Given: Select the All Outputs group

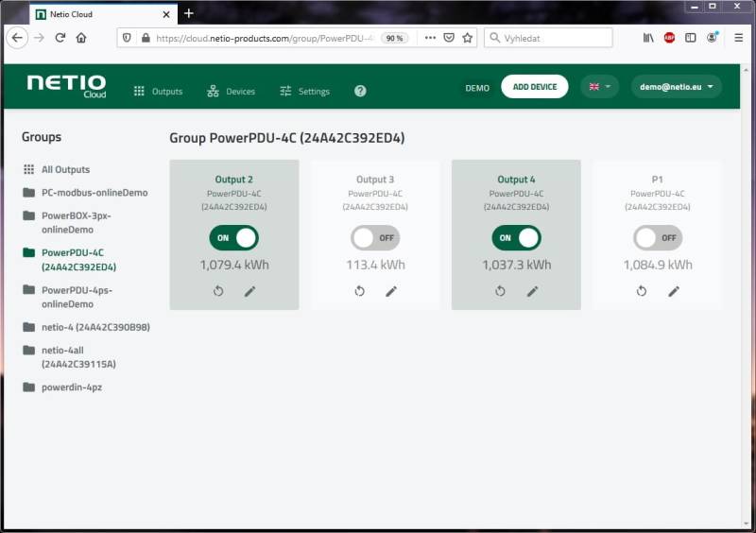Looking at the screenshot, I should 65,170.
